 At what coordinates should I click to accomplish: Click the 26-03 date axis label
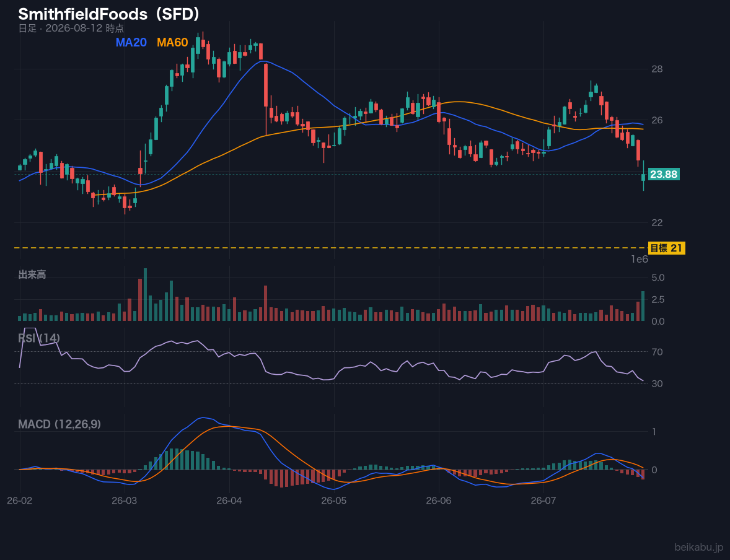[x=125, y=501]
